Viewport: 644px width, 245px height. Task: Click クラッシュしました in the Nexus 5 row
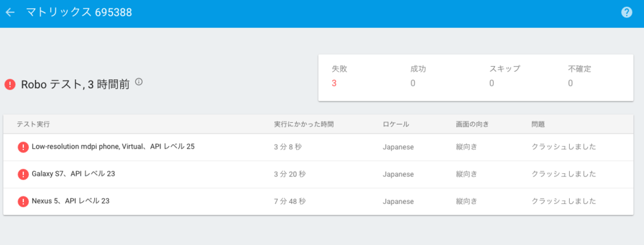point(563,202)
